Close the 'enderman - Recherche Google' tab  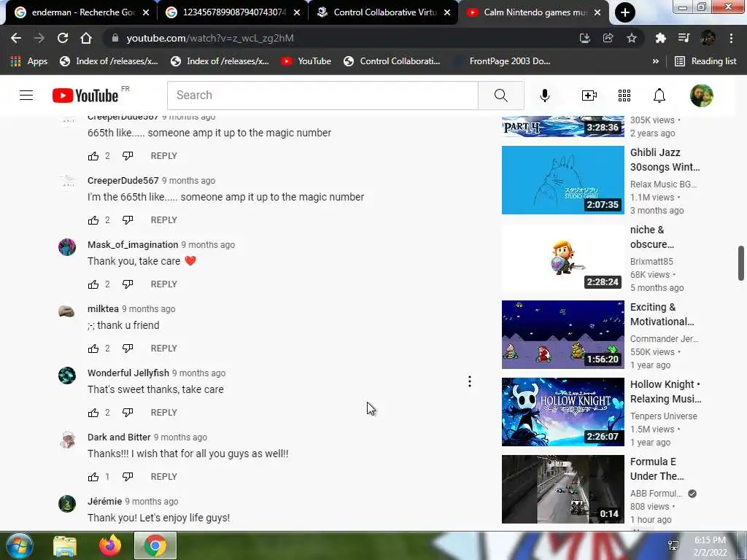pyautogui.click(x=146, y=13)
